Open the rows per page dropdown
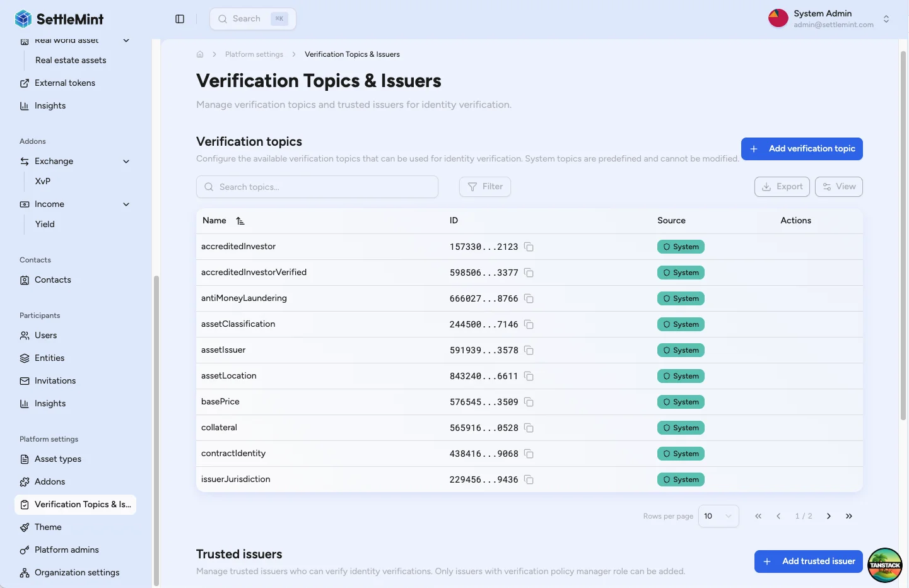The image size is (909, 588). tap(718, 516)
